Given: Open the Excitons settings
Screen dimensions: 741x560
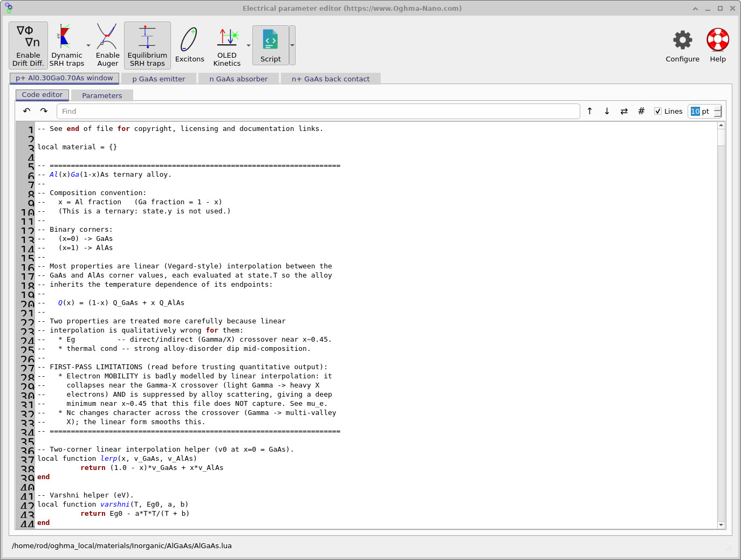Looking at the screenshot, I should [x=190, y=45].
